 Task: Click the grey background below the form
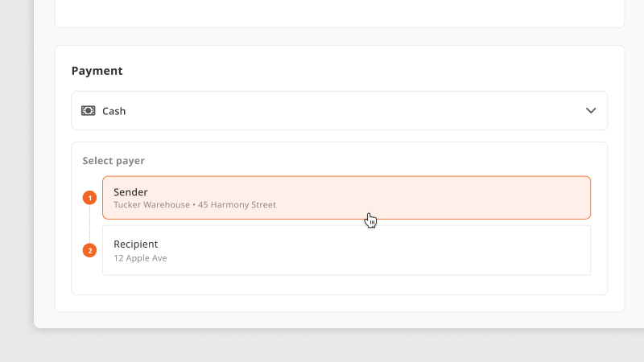[x=322, y=346]
